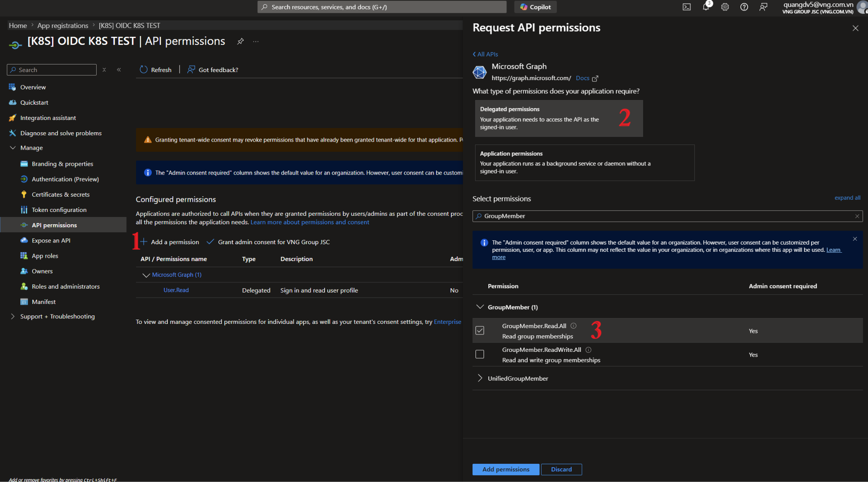The image size is (868, 482).
Task: Collapse the Manage section
Action: coord(13,148)
